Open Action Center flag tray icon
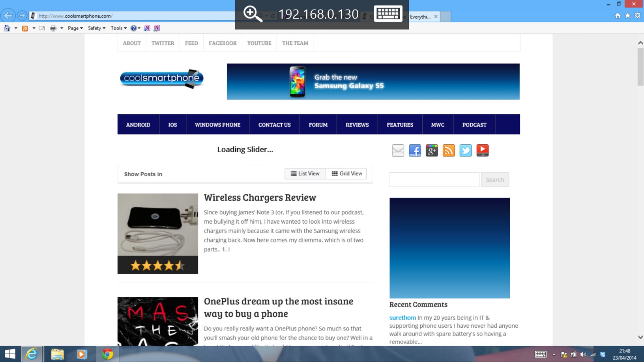Image resolution: width=644 pixels, height=362 pixels. [x=563, y=355]
